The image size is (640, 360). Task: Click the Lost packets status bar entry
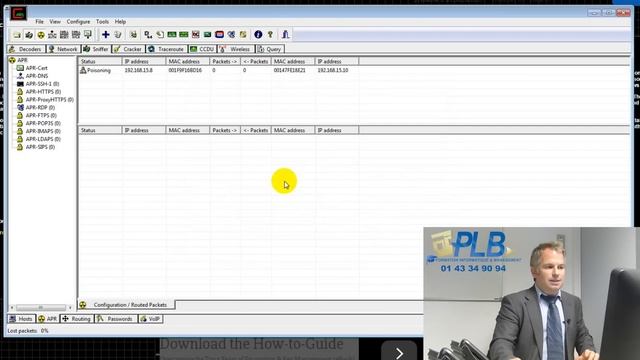click(x=28, y=331)
